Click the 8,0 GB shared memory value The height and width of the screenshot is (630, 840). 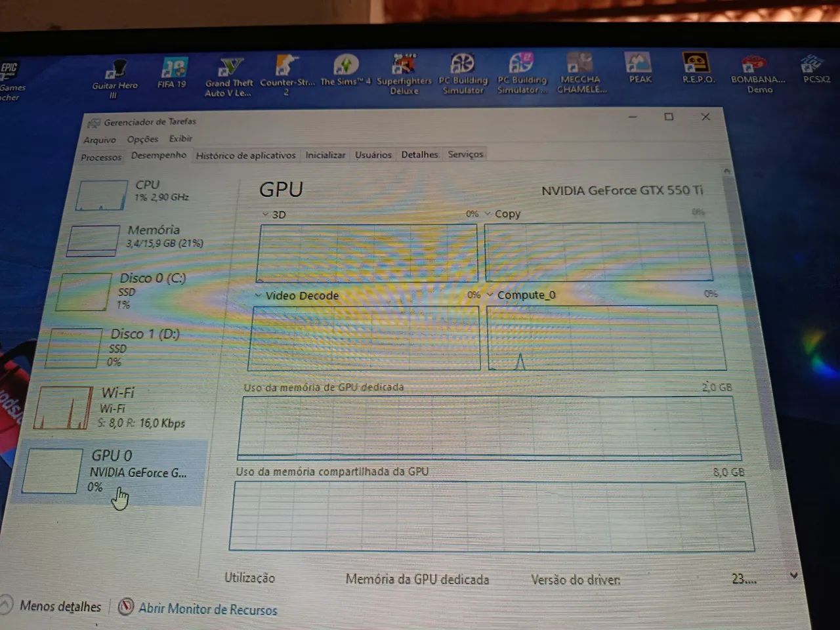[729, 472]
